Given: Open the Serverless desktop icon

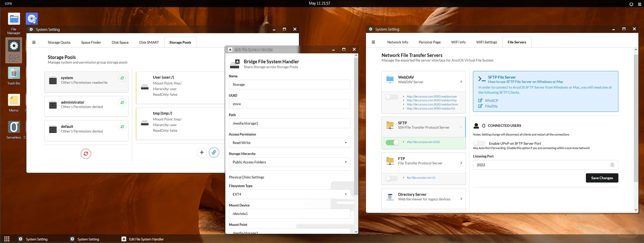Looking at the screenshot, I should 14,130.
